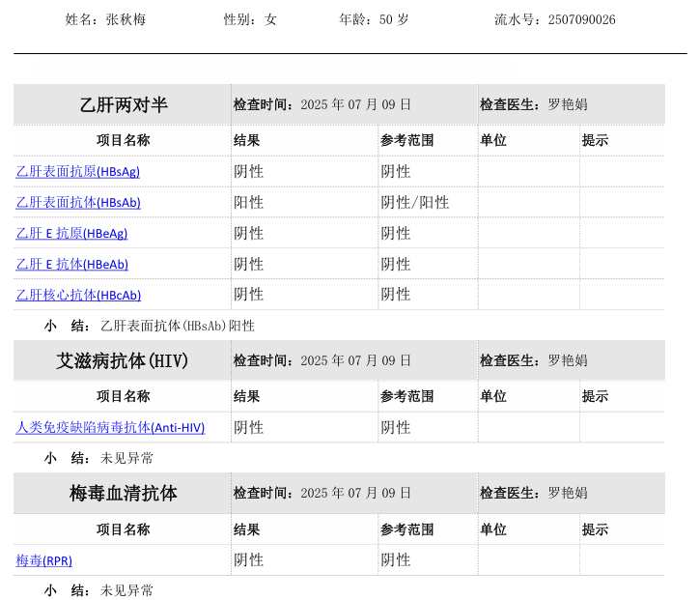Click 检查医生 罗艳娟 in the HIV section
This screenshot has width=700, height=600.
click(x=534, y=360)
